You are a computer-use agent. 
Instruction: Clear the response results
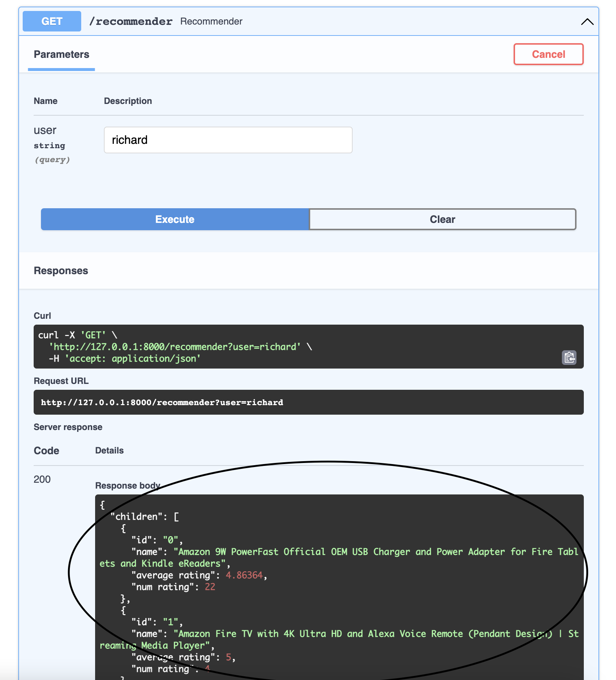click(x=443, y=219)
